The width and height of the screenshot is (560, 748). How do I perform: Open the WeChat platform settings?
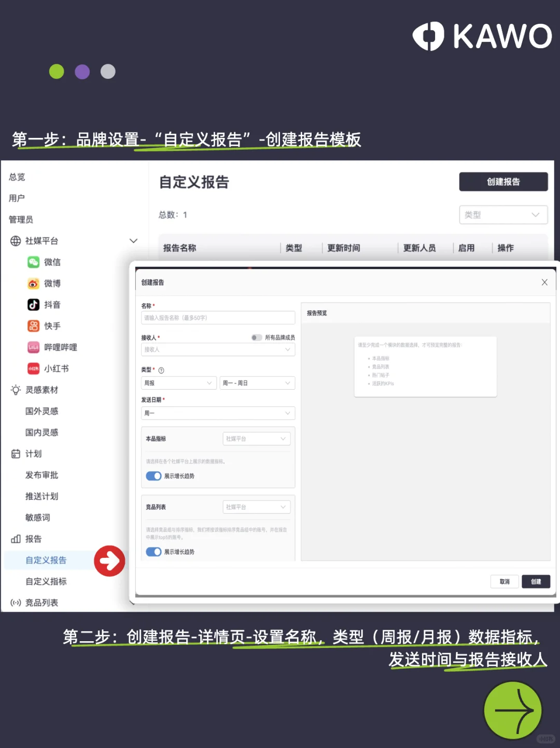click(33, 262)
